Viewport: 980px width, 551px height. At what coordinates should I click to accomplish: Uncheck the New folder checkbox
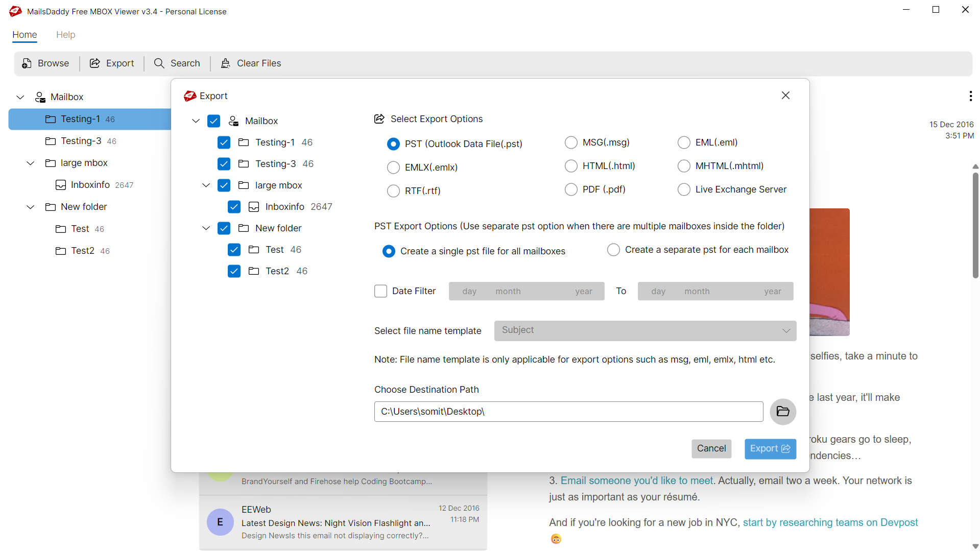224,228
